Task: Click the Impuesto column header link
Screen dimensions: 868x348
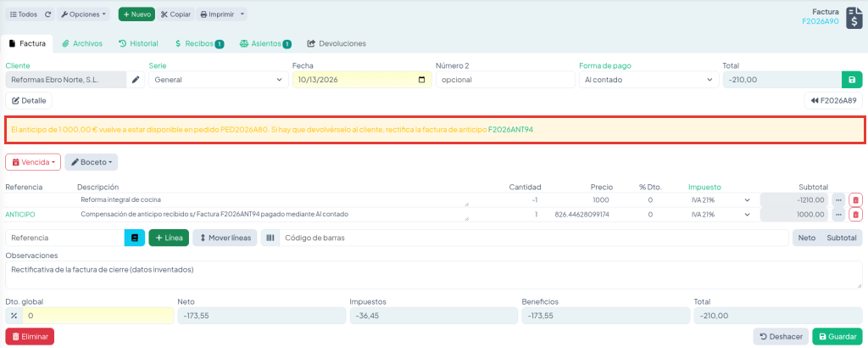Action: point(704,188)
